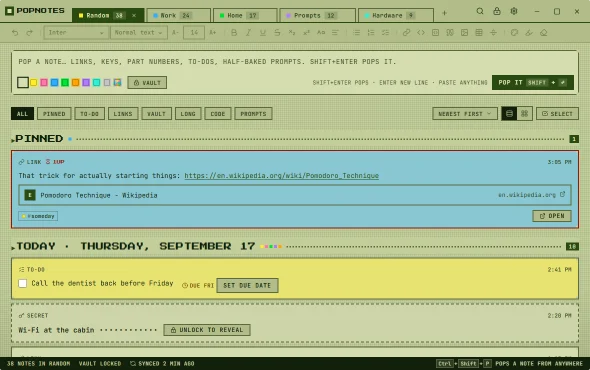Apply subscript formatting
The height and width of the screenshot is (370, 590).
pos(292,33)
